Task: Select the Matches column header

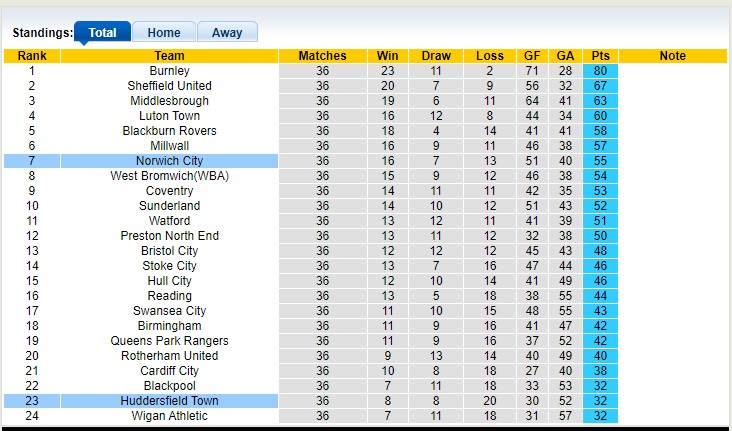Action: (x=322, y=56)
